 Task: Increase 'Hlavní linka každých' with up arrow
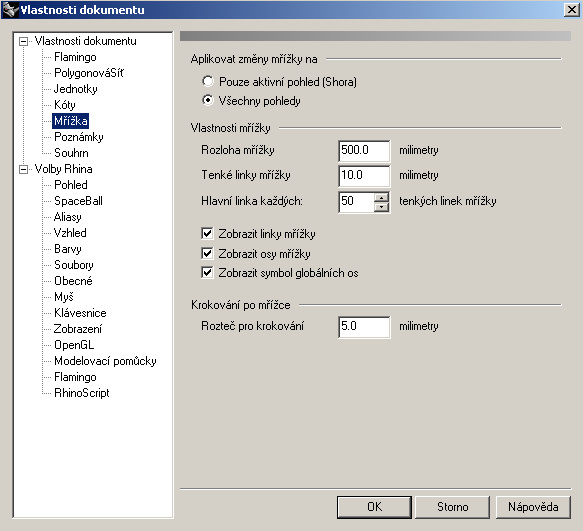tap(381, 197)
